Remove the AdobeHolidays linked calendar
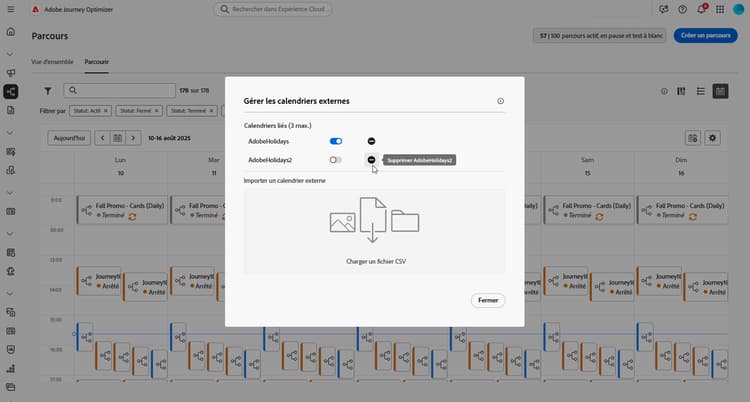Screen dimensions: 750x402 371,141
